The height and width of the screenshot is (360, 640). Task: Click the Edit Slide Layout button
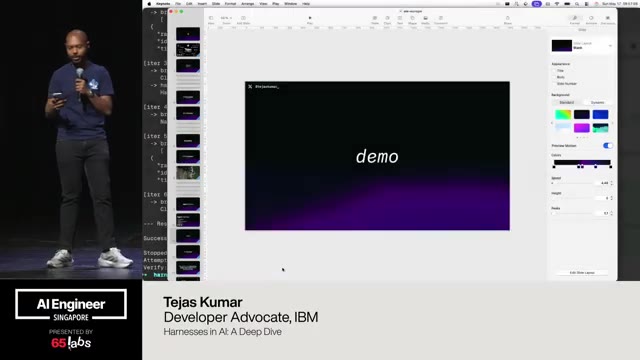[582, 272]
